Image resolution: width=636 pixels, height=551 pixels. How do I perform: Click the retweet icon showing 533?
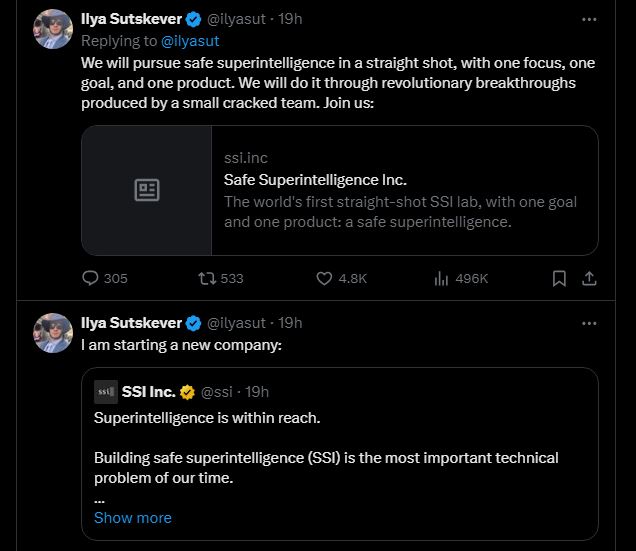pyautogui.click(x=208, y=278)
